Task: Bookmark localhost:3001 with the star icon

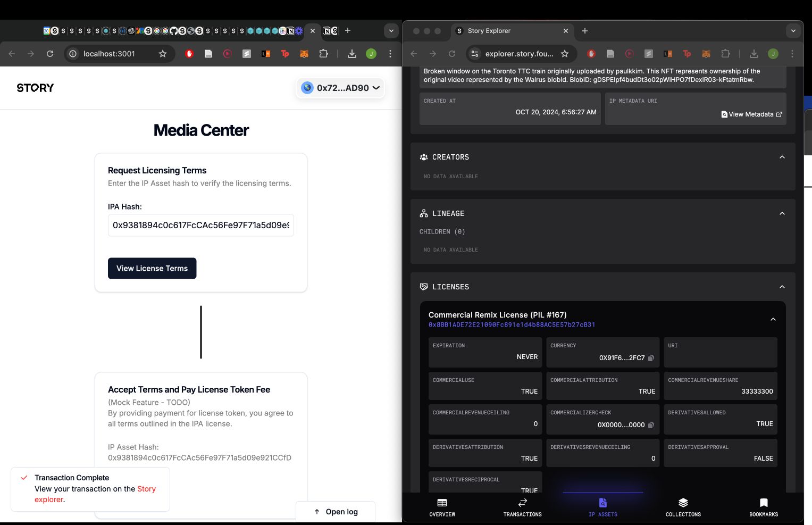Action: pos(163,54)
